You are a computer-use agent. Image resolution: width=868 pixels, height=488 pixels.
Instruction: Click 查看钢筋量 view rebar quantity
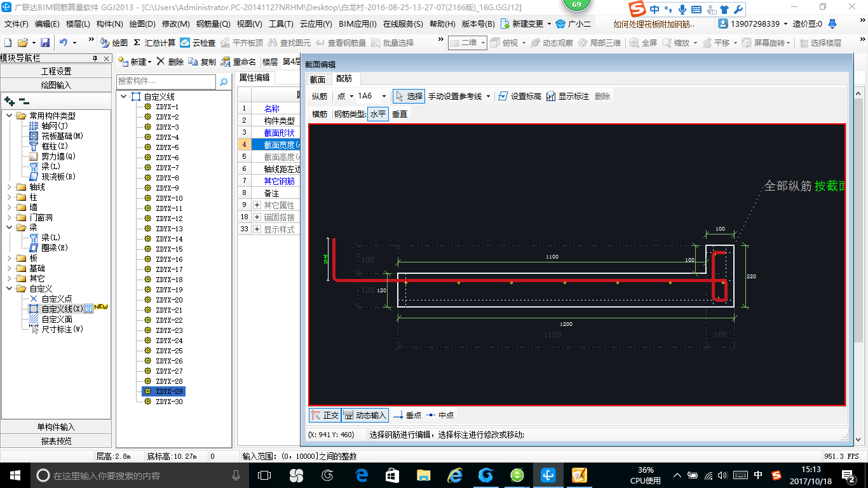(341, 43)
